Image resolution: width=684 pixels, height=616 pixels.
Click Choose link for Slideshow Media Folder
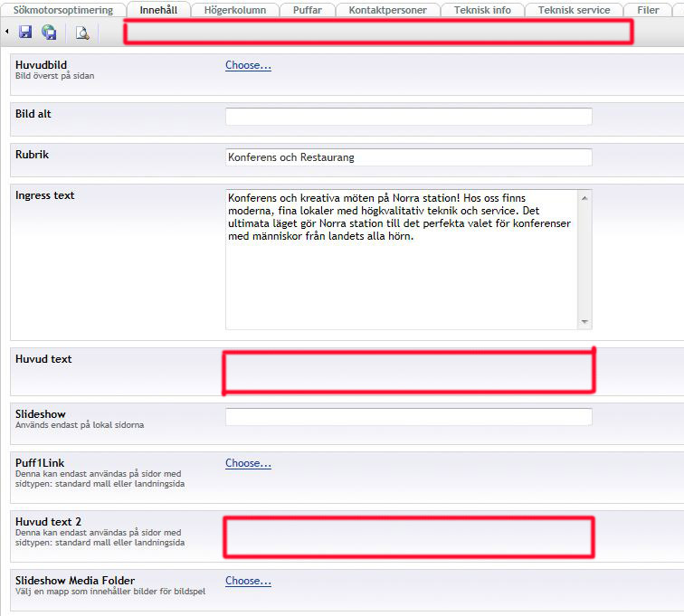point(248,581)
